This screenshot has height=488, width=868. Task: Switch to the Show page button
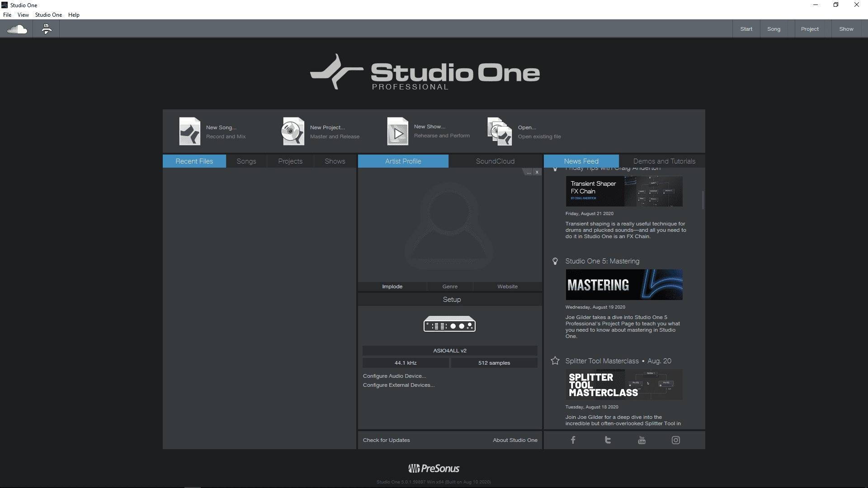click(846, 29)
